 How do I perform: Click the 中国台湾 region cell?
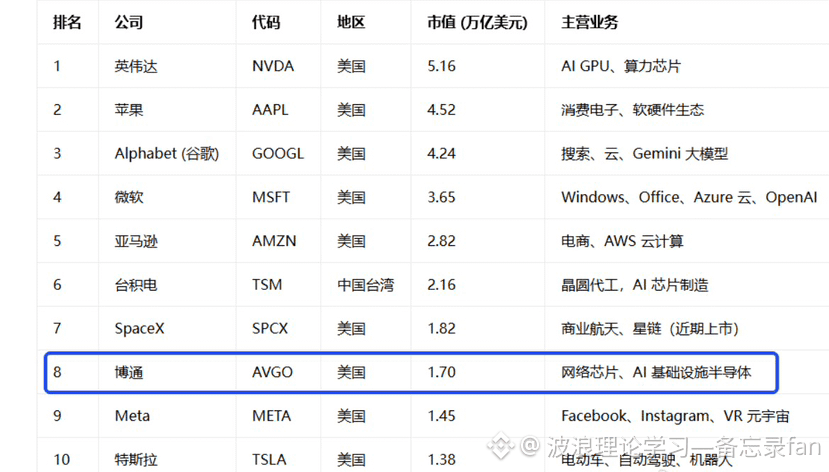(x=366, y=285)
